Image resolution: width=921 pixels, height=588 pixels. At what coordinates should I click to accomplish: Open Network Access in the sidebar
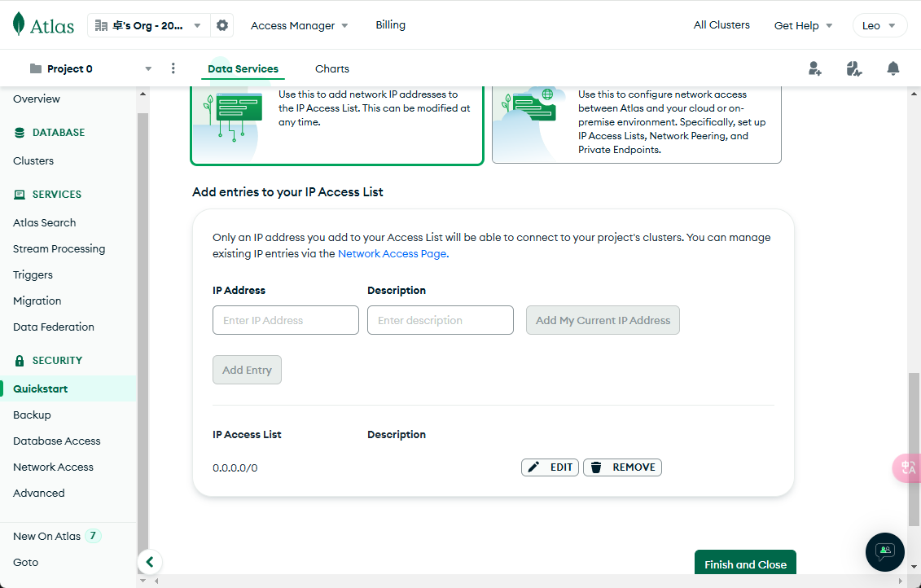pos(53,467)
